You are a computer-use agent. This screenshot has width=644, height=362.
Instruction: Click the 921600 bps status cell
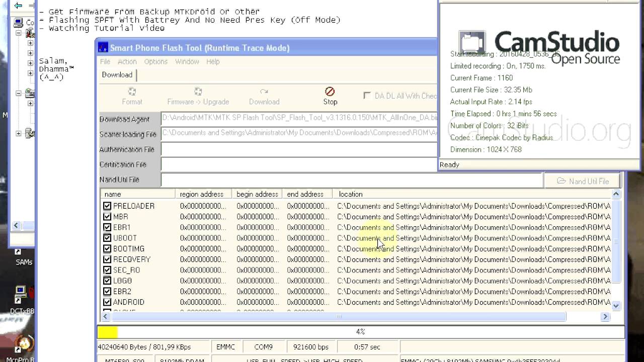(x=311, y=347)
